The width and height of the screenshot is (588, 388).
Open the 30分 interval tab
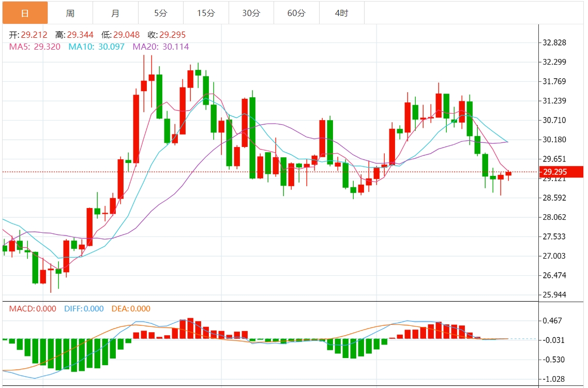pos(251,13)
